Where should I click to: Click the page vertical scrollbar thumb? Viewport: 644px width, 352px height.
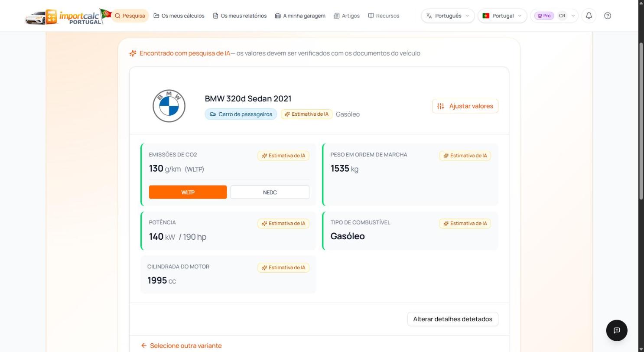641,121
